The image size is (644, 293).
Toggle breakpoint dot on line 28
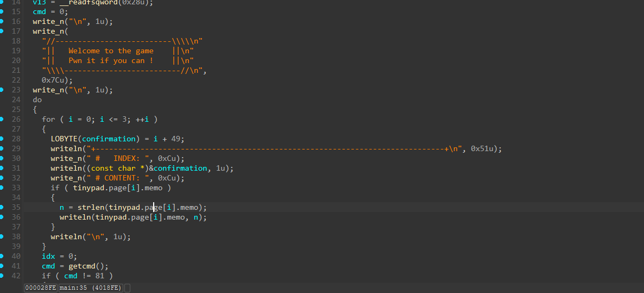pos(2,139)
